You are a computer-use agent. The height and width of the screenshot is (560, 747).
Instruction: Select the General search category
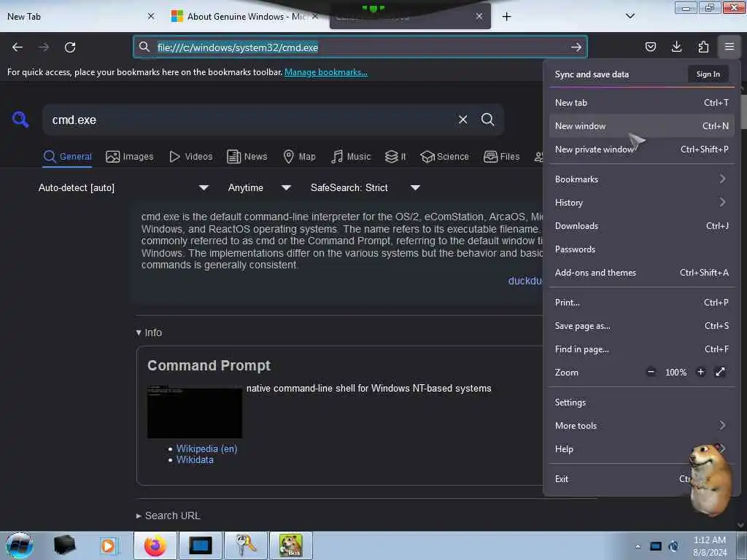[67, 157]
